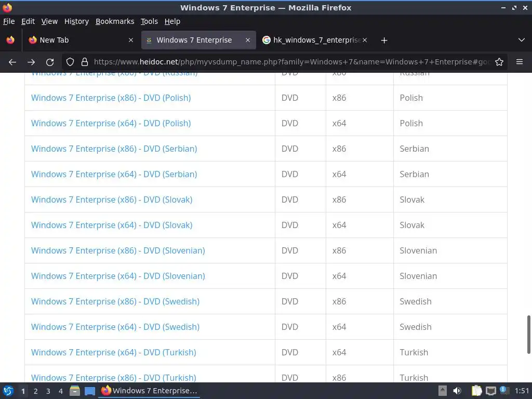Bookmark this page with the star
This screenshot has width=532, height=399.
pyautogui.click(x=499, y=62)
